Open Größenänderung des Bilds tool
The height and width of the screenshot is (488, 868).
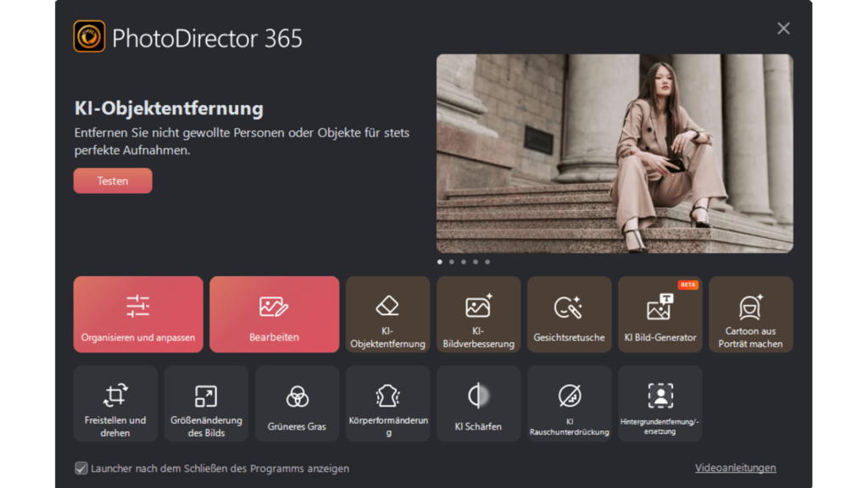(206, 403)
